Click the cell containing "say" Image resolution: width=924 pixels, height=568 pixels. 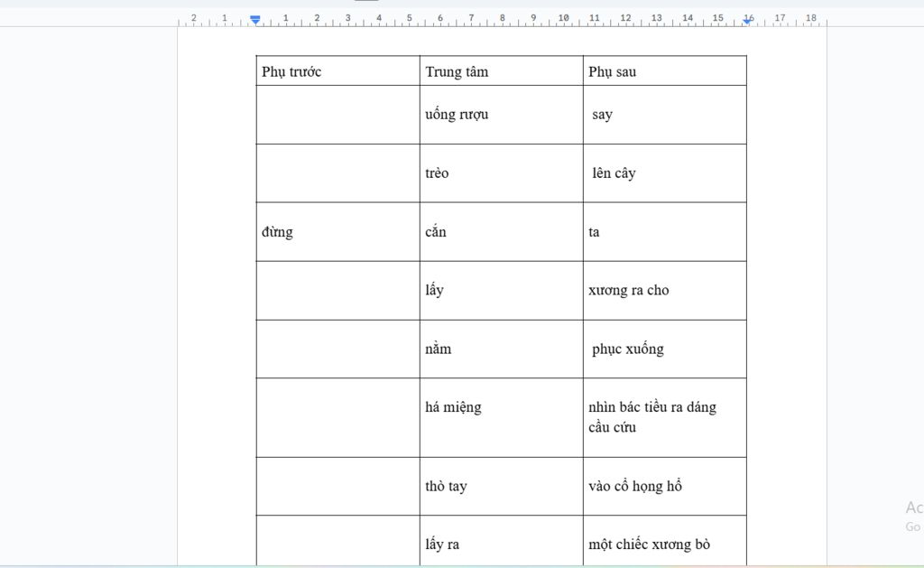click(x=602, y=115)
